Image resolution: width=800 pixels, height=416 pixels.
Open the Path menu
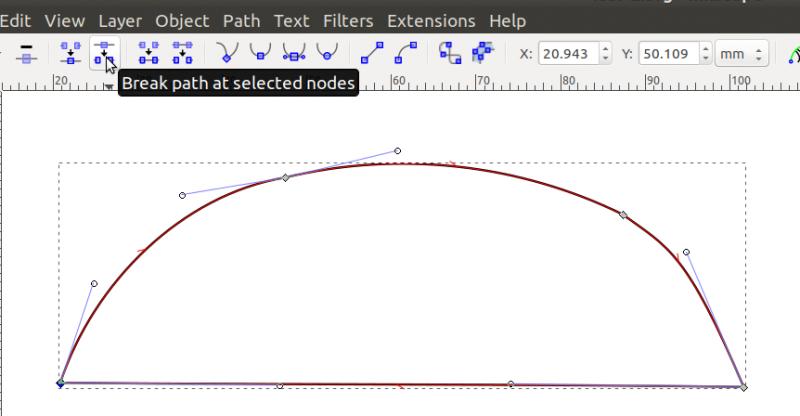click(241, 20)
